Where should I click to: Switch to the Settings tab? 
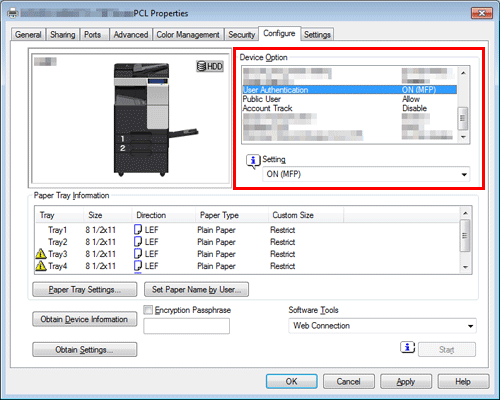pyautogui.click(x=317, y=35)
